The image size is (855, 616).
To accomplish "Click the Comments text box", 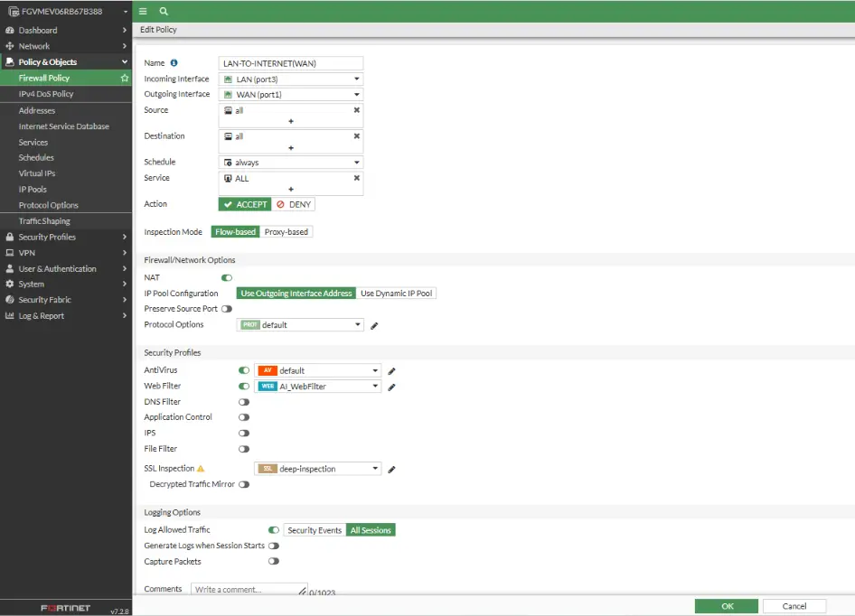I will click(x=249, y=589).
